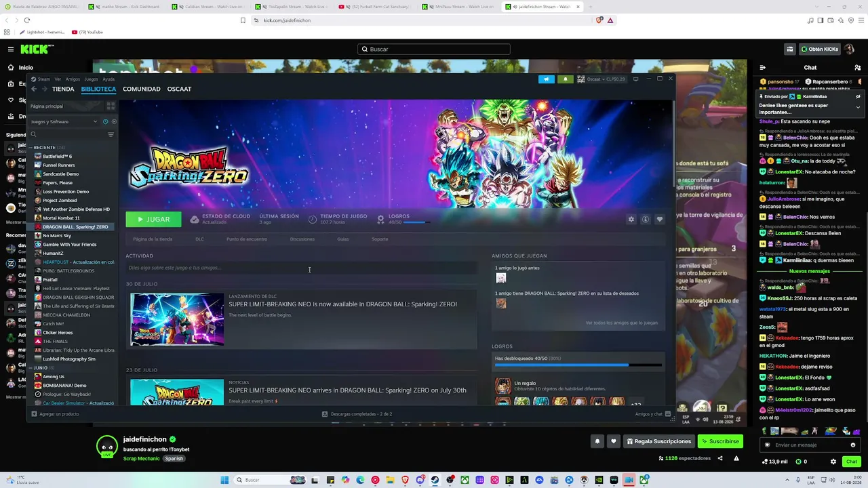Switch to TIENDA tab in Steam
The image size is (868, 488).
coord(63,89)
